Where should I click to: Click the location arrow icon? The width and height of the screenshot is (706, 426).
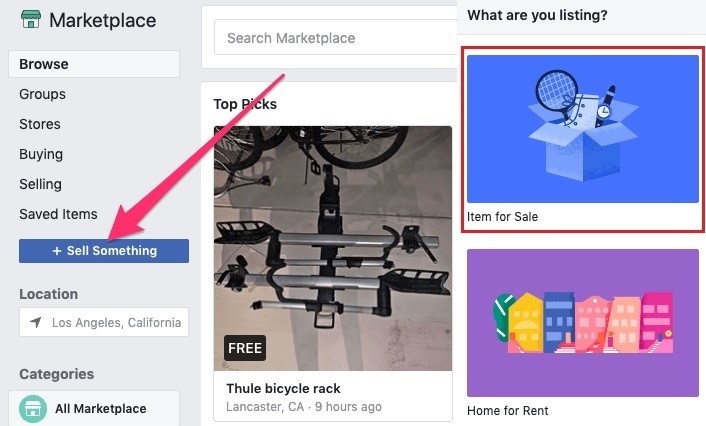click(36, 323)
